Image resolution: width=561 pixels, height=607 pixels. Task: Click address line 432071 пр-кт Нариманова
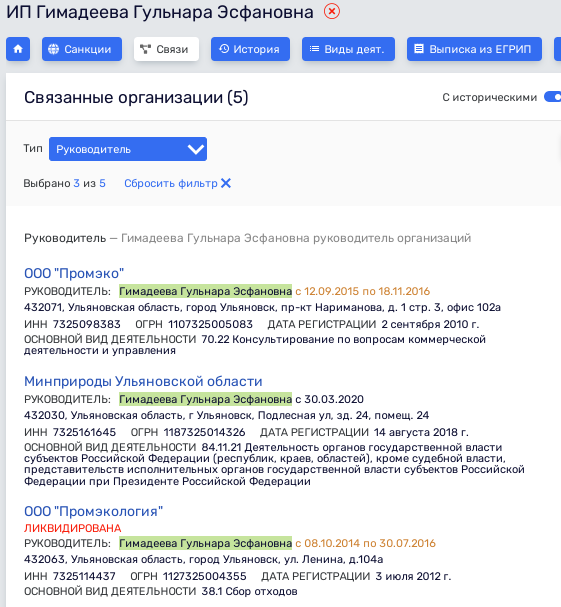click(x=262, y=307)
